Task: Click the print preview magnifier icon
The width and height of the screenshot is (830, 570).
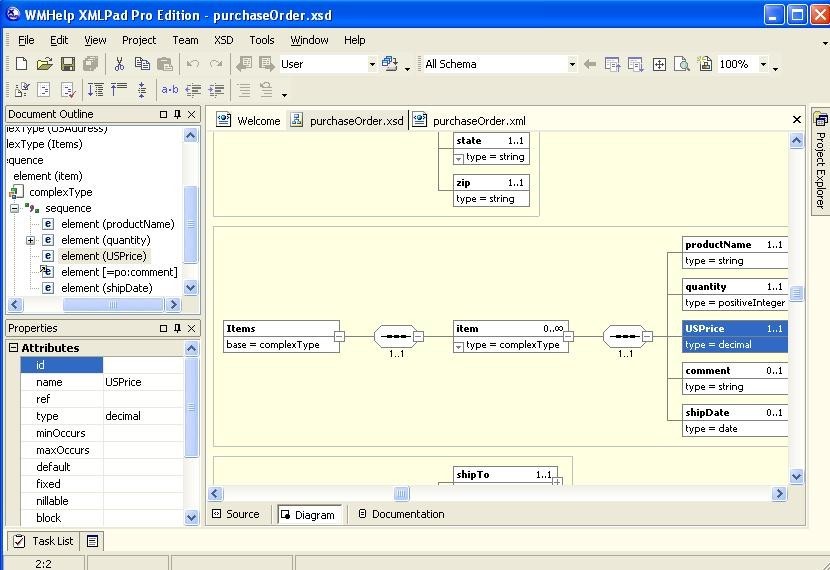Action: [682, 64]
